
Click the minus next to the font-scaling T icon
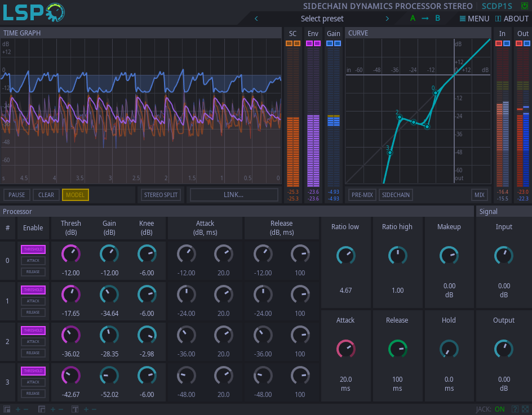(x=94, y=409)
